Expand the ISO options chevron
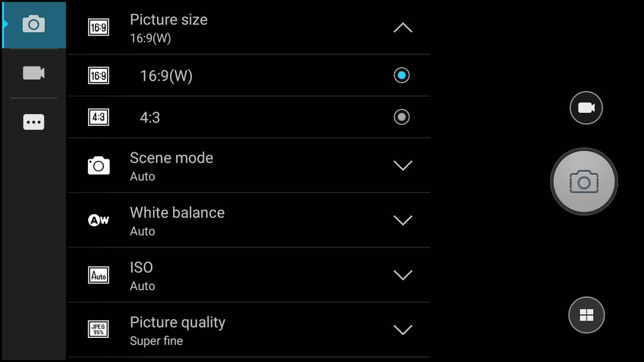This screenshot has width=644, height=362. coord(402,275)
